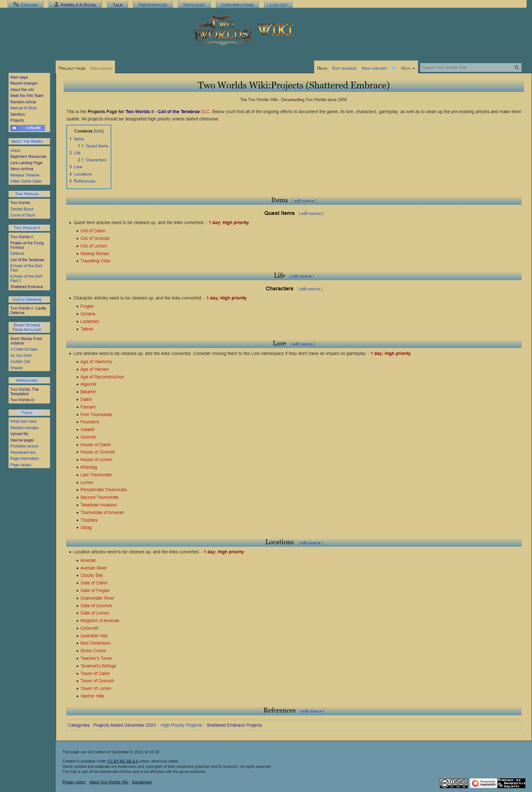
Task: Open the Talk top bar item
Action: (x=117, y=5)
